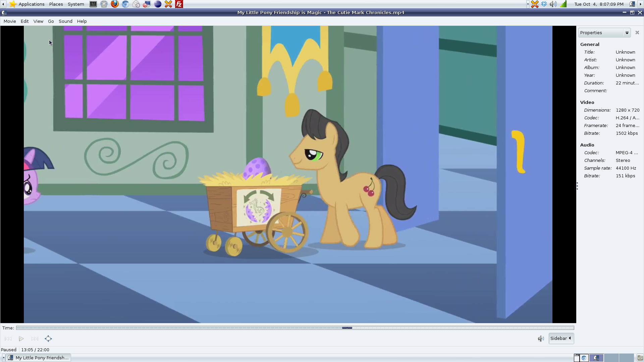Click the sidebar pane separator handle
This screenshot has height=362, width=644.
(x=577, y=186)
